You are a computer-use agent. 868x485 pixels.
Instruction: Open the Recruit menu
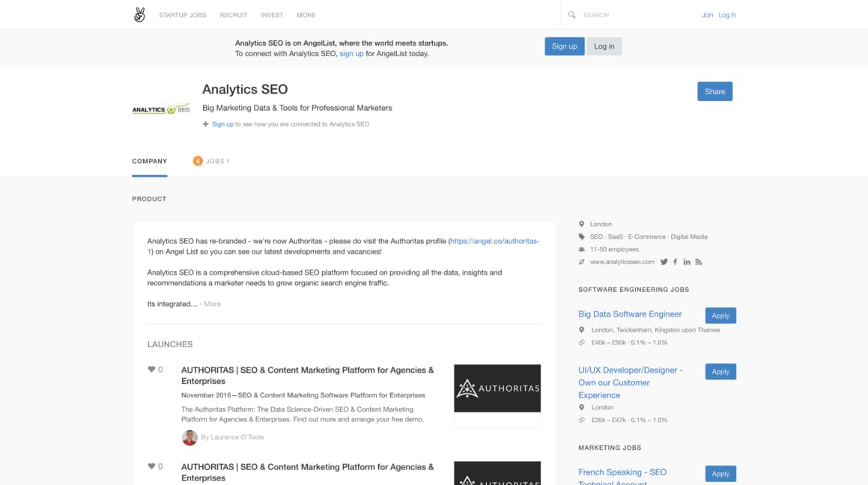233,15
